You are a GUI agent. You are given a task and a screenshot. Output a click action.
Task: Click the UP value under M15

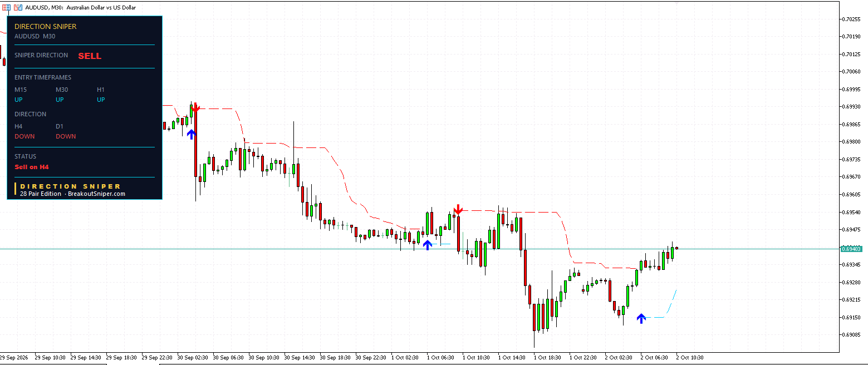click(18, 100)
